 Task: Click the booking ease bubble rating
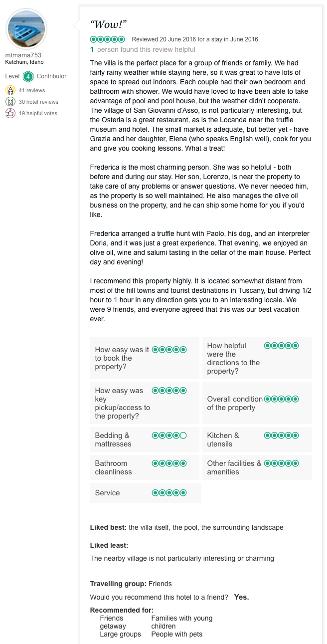click(169, 350)
